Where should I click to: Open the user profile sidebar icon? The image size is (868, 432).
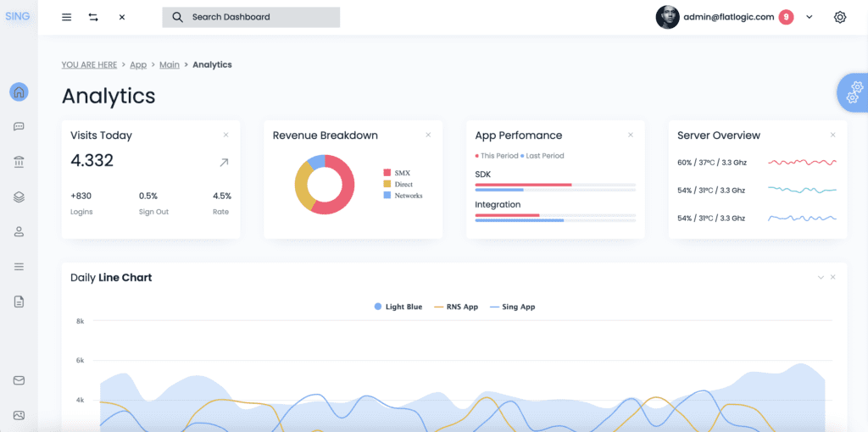19,232
